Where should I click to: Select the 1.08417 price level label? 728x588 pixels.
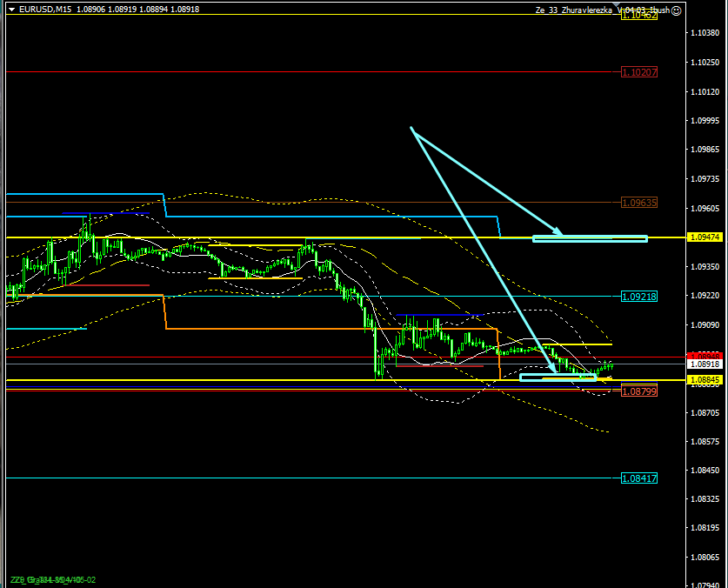[x=638, y=478]
